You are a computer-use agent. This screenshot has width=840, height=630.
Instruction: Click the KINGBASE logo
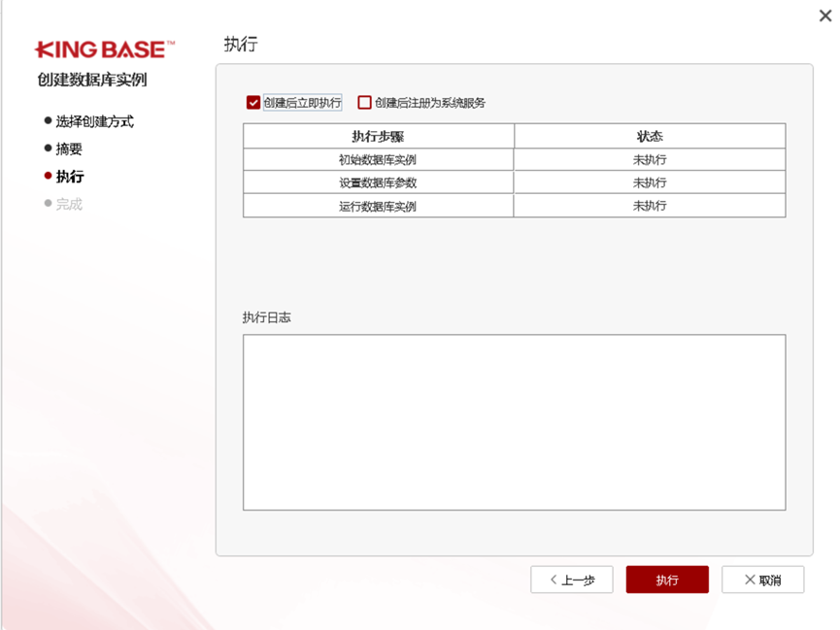point(105,50)
